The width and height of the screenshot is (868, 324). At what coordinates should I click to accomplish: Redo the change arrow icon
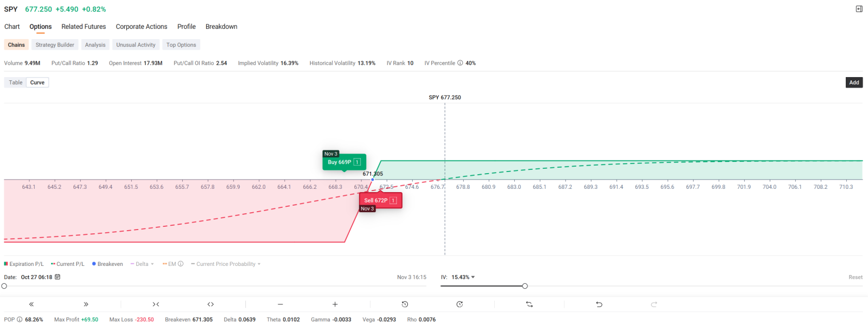pyautogui.click(x=654, y=304)
